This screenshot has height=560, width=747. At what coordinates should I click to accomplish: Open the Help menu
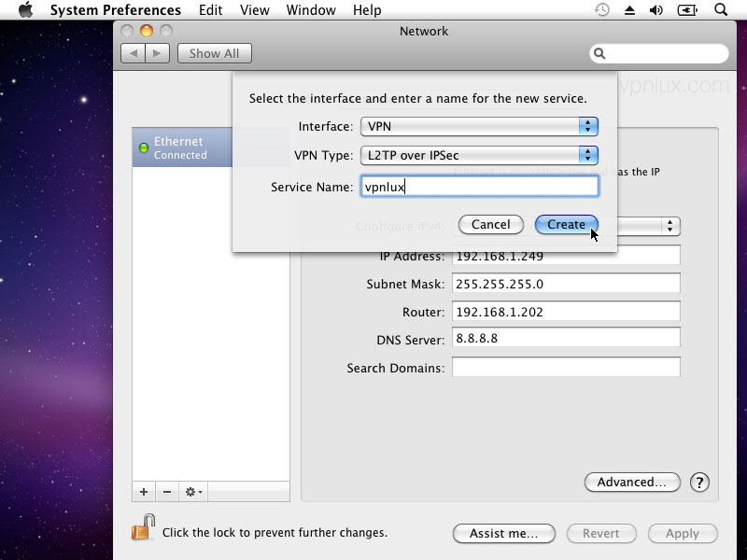click(367, 10)
